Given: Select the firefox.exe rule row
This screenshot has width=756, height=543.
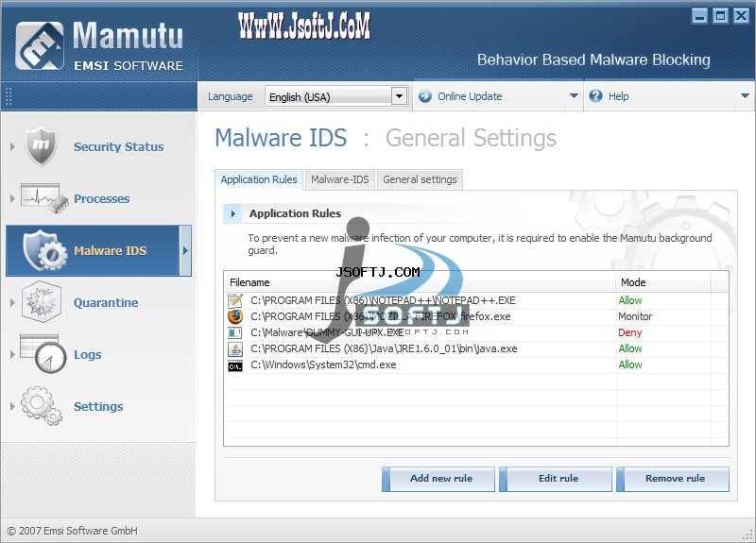Looking at the screenshot, I should [476, 316].
